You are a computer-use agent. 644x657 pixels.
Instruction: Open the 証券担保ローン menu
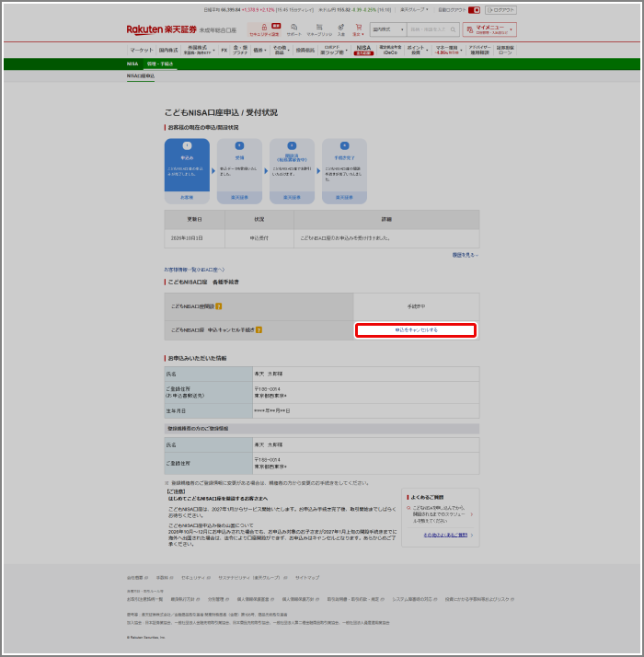(505, 50)
